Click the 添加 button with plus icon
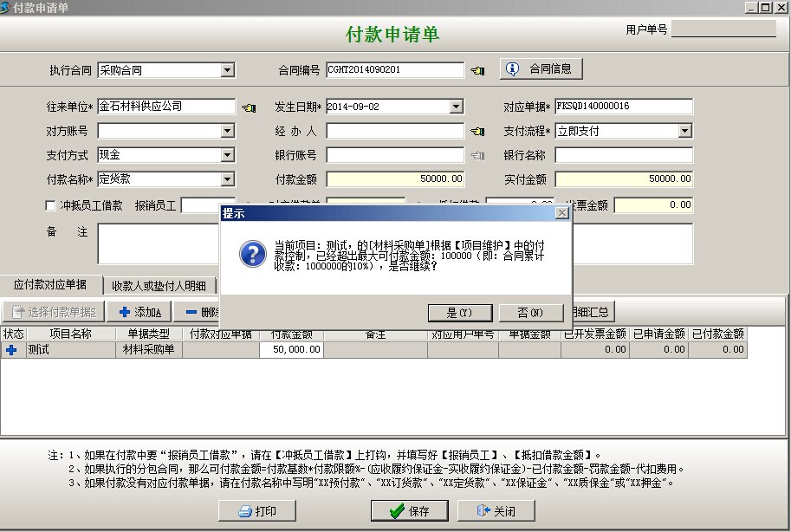 140,312
